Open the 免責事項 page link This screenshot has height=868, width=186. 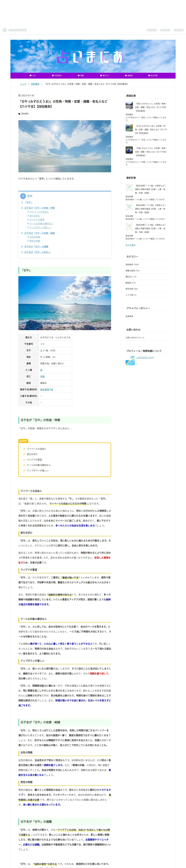pos(129,316)
